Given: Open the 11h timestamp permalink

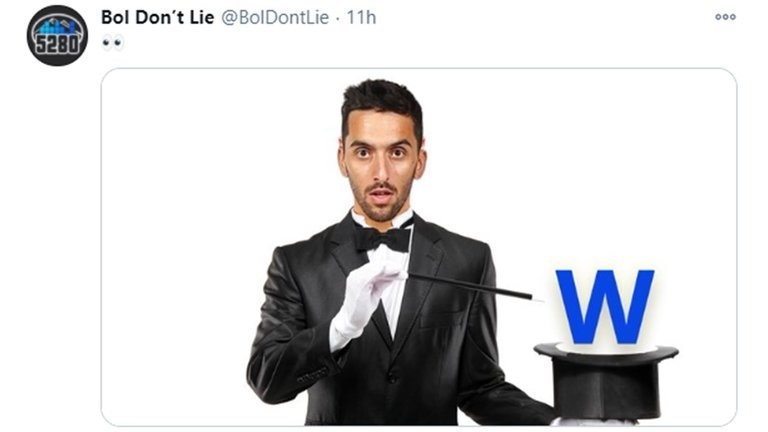Looking at the screenshot, I should 361,18.
